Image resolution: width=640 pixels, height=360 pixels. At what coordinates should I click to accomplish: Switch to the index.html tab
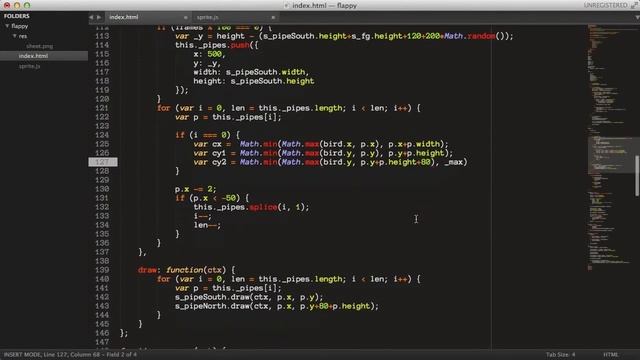124,17
